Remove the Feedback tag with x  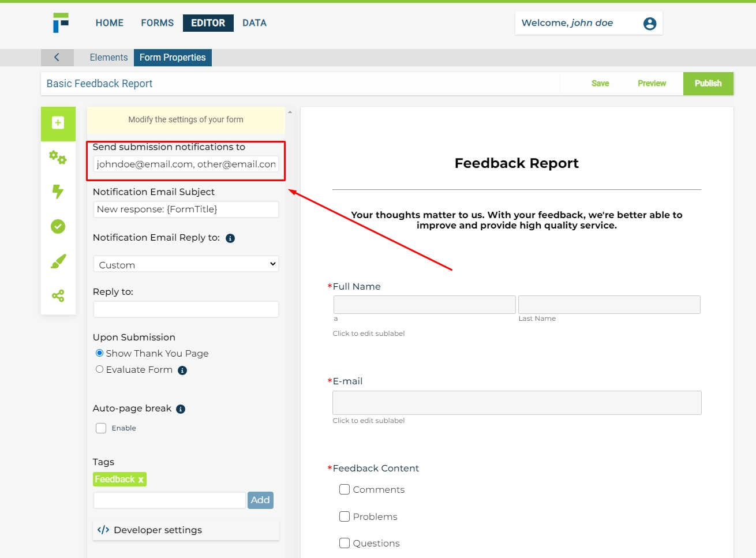(x=141, y=480)
